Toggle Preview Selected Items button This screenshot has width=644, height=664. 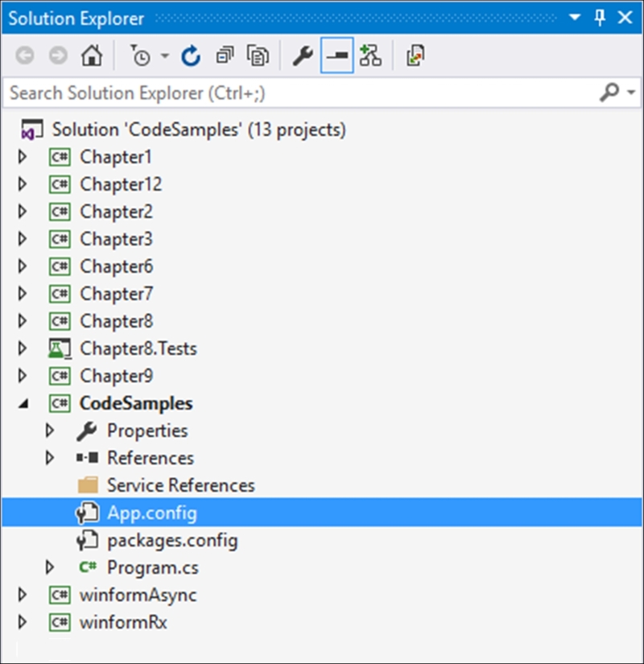[x=336, y=56]
